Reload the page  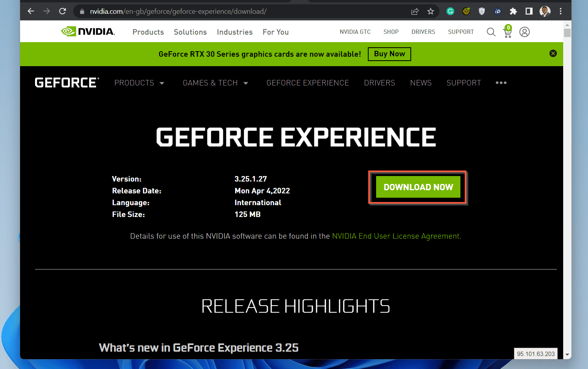(62, 11)
